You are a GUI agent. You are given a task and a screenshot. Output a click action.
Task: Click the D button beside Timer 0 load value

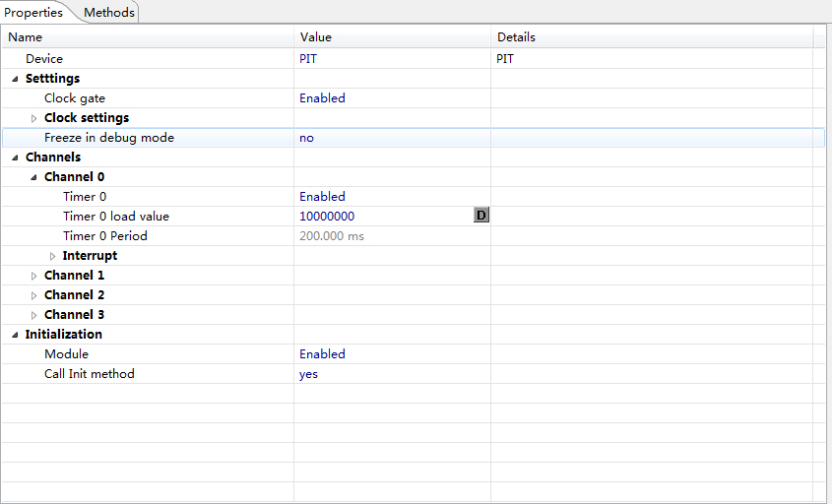[x=481, y=215]
